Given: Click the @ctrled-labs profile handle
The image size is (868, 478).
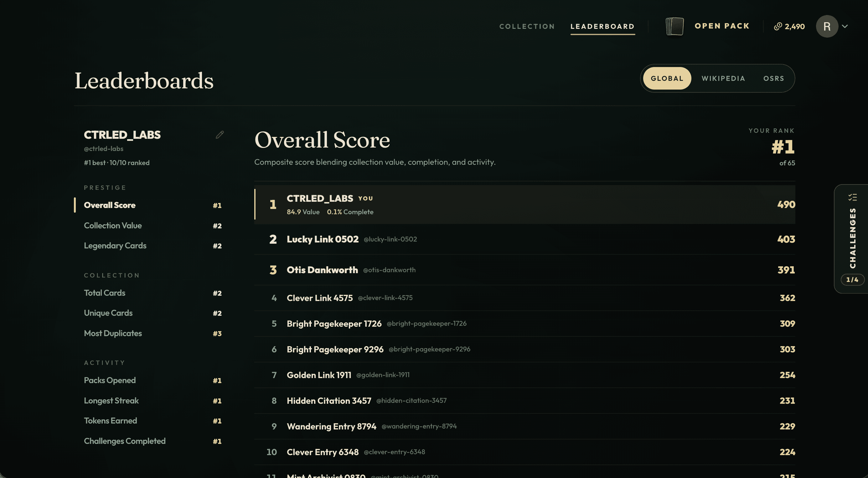Looking at the screenshot, I should pos(103,149).
